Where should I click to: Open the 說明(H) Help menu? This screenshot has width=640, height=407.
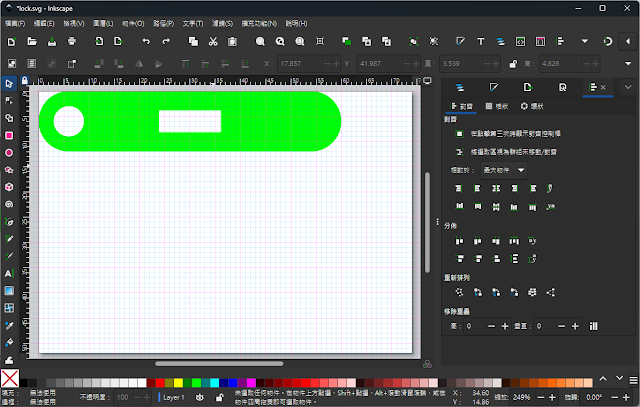tap(296, 24)
